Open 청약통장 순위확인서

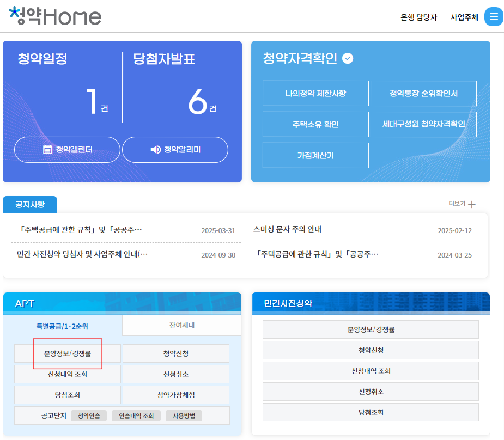point(423,93)
